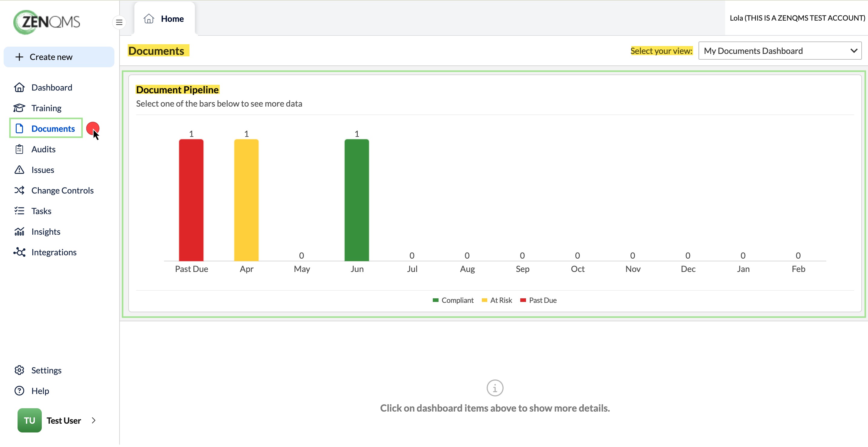Open the My Documents Dashboard dropdown
This screenshot has height=447, width=868.
pyautogui.click(x=780, y=51)
